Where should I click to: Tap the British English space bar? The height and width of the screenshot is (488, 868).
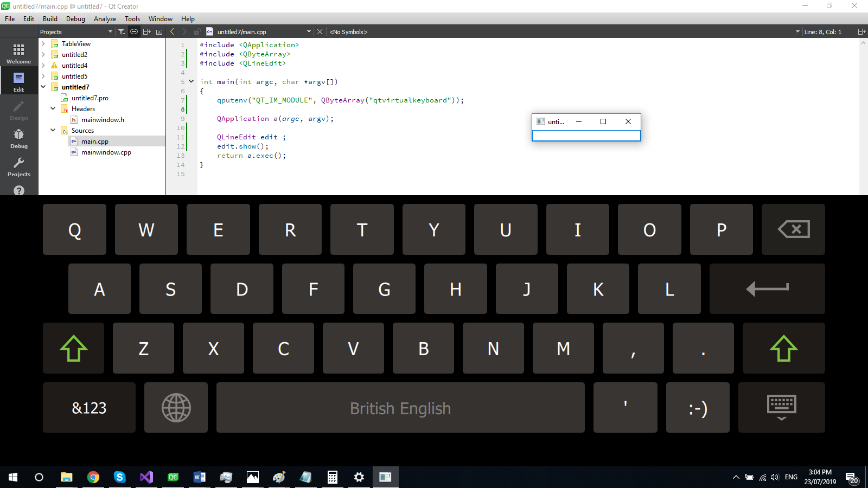click(400, 407)
